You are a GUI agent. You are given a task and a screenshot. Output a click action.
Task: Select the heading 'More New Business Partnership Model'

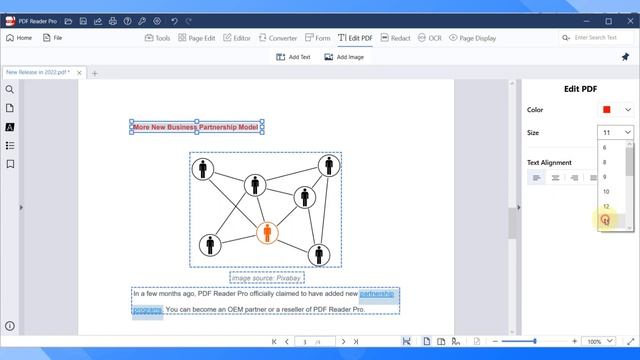click(x=196, y=127)
